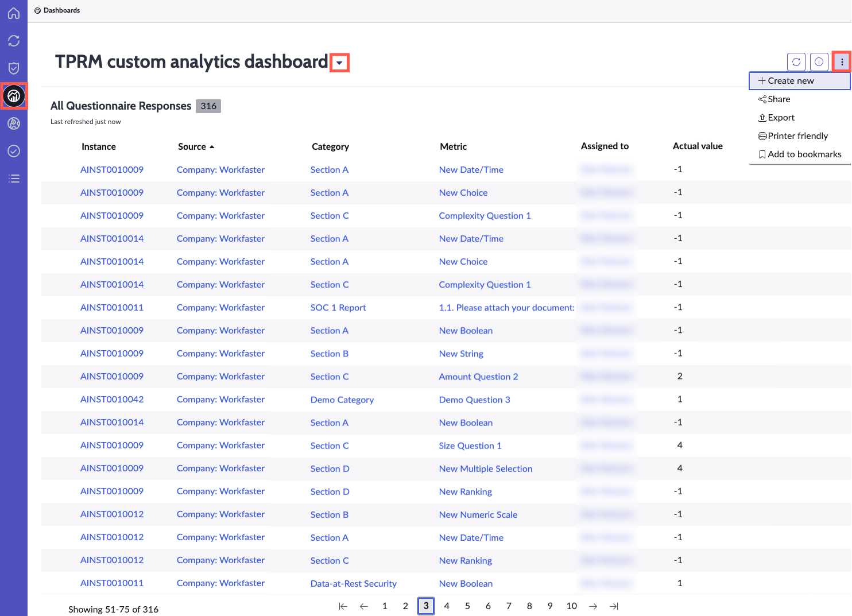Screen dimensions: 852x616
Task: Open the SOC 1 Report category link
Action: point(338,308)
